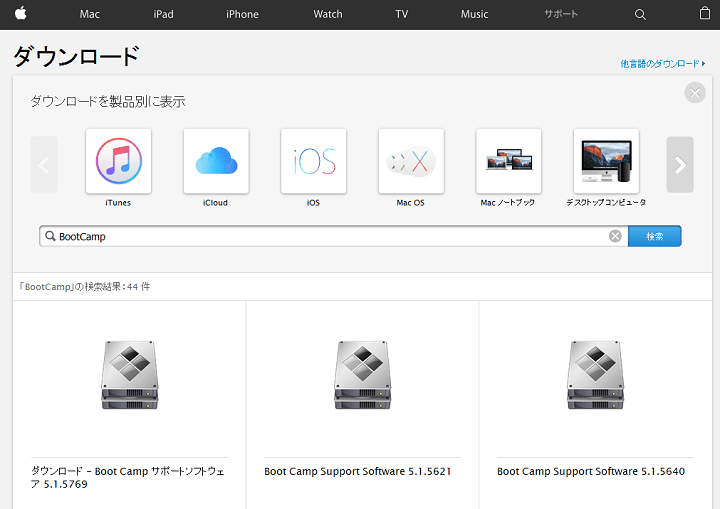The width and height of the screenshot is (720, 509).
Task: Select the Mac ノートブック product icon
Action: pyautogui.click(x=509, y=161)
